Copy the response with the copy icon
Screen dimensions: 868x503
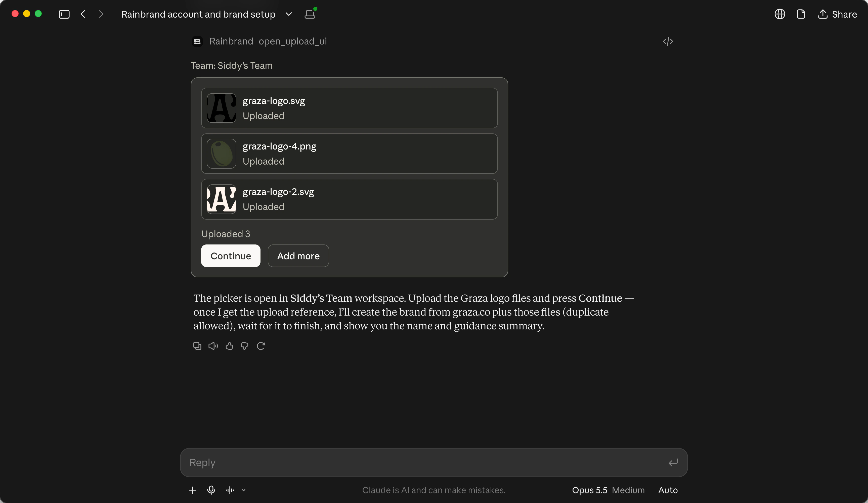[197, 346]
